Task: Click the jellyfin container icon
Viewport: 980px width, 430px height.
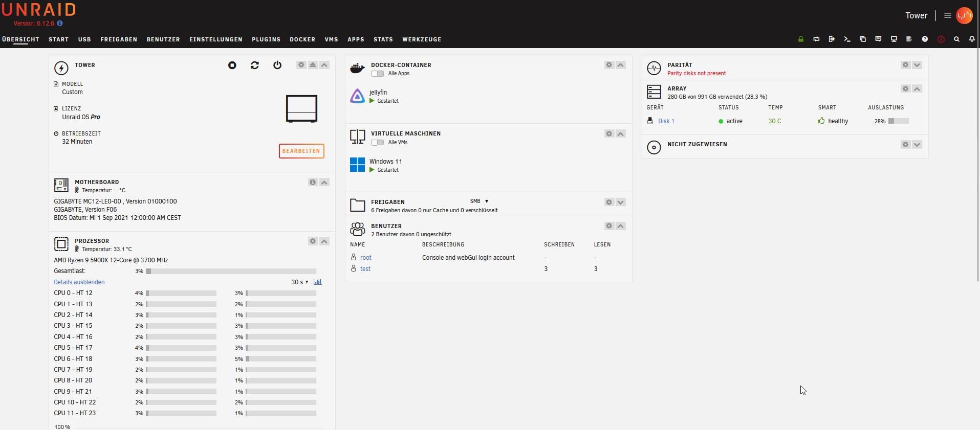Action: [x=357, y=96]
